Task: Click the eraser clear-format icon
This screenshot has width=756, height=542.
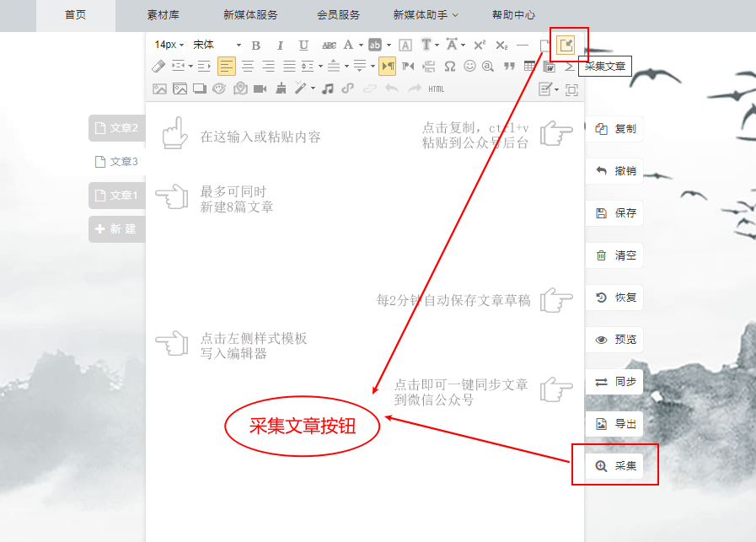Action: [x=158, y=66]
